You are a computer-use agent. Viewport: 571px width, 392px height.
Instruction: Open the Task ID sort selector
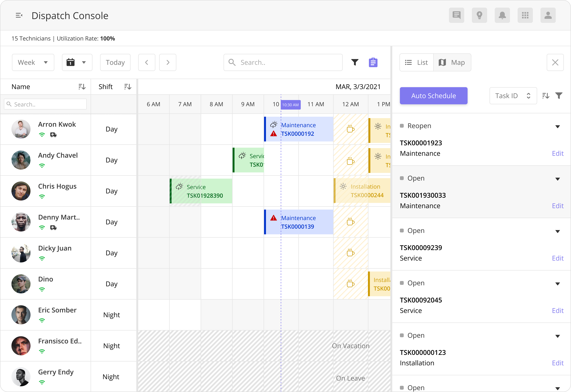coord(513,96)
